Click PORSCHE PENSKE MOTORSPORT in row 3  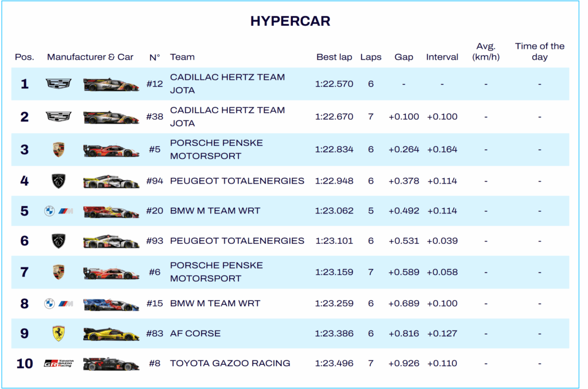click(x=216, y=150)
